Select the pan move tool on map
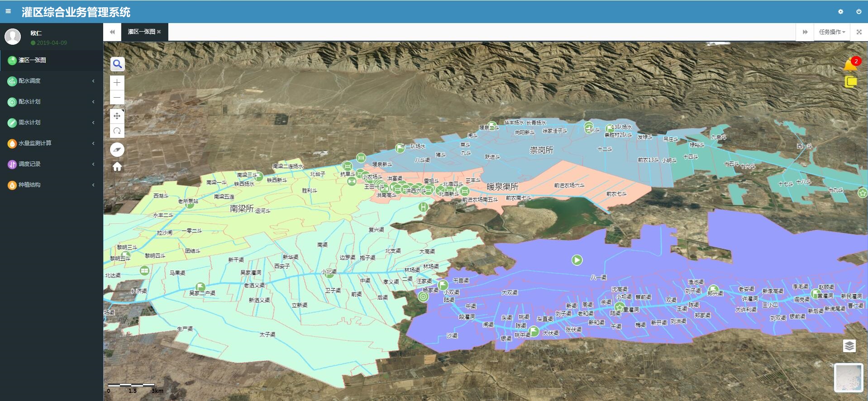The width and height of the screenshot is (868, 401). (117, 116)
